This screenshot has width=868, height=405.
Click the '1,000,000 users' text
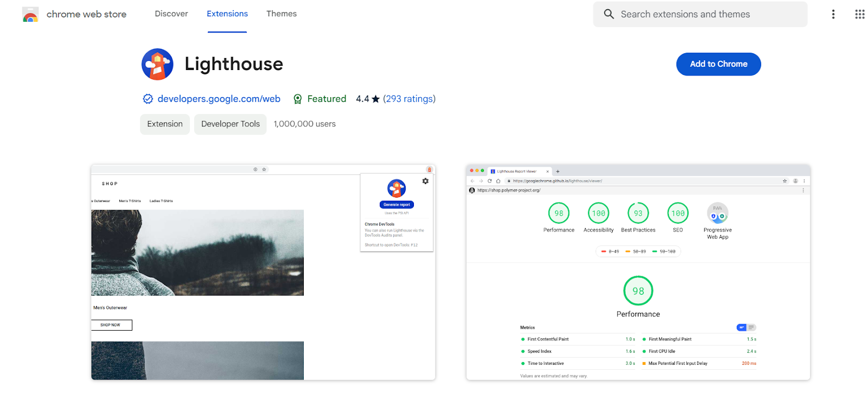(305, 124)
